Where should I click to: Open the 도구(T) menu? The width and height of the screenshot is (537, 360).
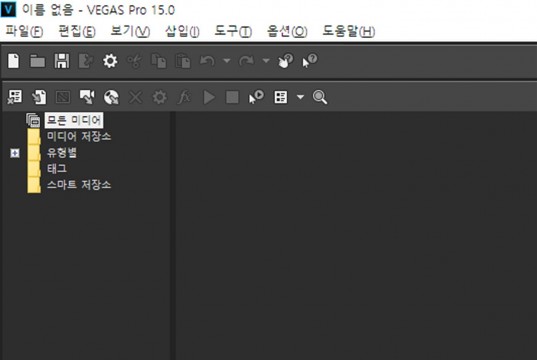(x=233, y=32)
